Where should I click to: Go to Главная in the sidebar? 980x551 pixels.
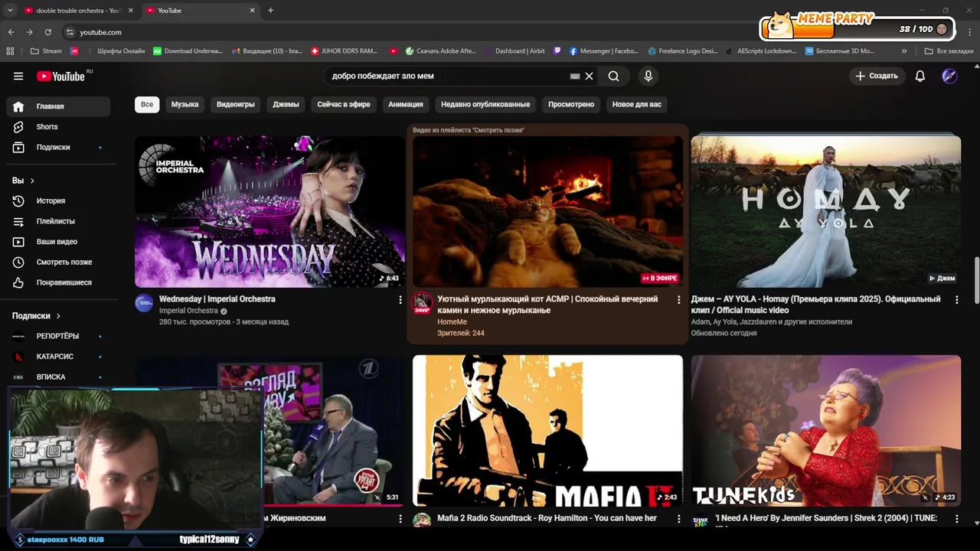[58, 106]
